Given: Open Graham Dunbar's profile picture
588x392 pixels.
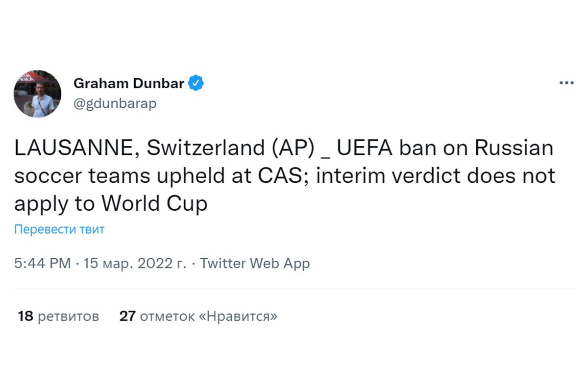Looking at the screenshot, I should click(38, 93).
